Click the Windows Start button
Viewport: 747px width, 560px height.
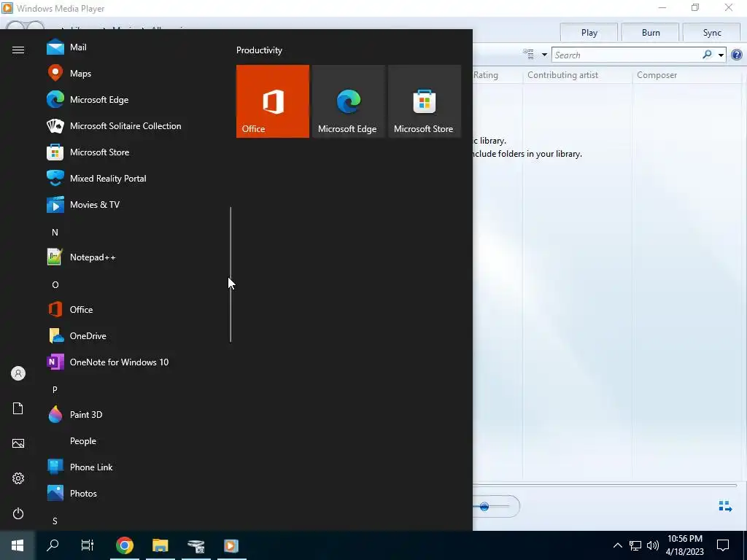18,545
